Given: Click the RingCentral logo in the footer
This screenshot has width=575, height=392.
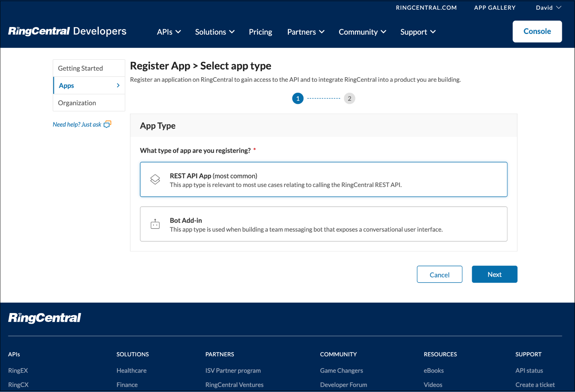Looking at the screenshot, I should pyautogui.click(x=44, y=318).
